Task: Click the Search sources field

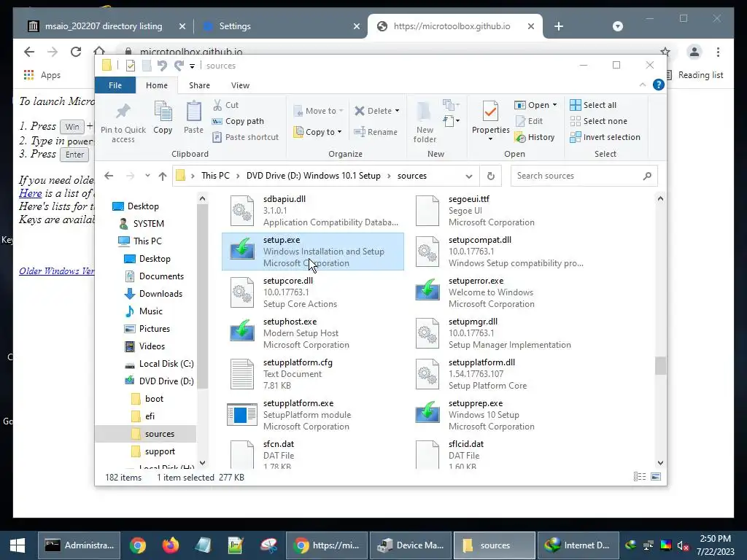Action: [584, 176]
